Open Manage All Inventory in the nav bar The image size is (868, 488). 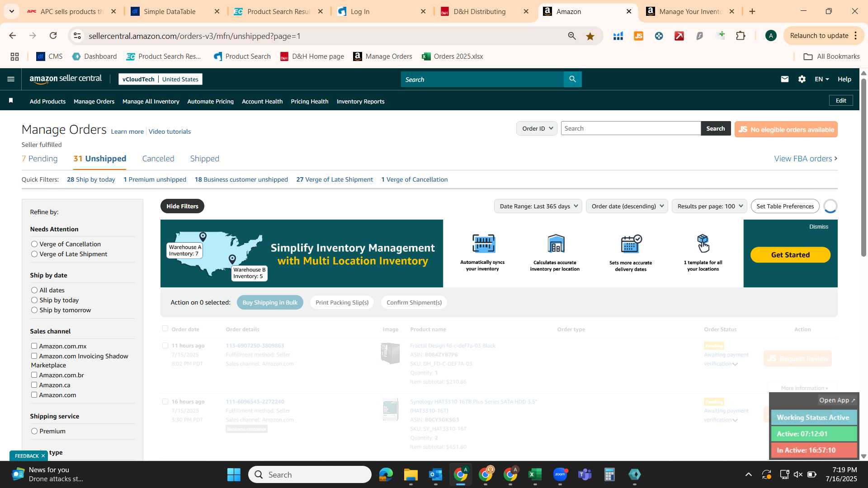(x=151, y=101)
